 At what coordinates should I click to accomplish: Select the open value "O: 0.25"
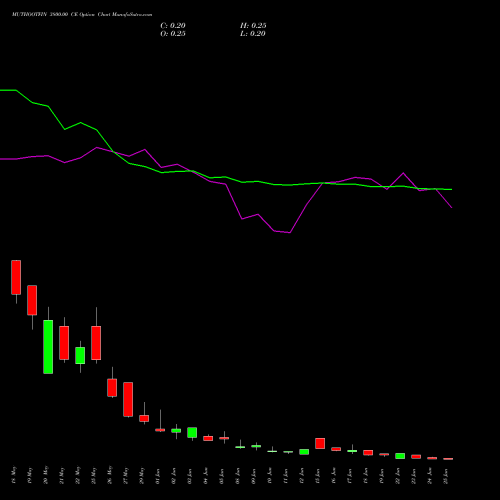point(173,34)
